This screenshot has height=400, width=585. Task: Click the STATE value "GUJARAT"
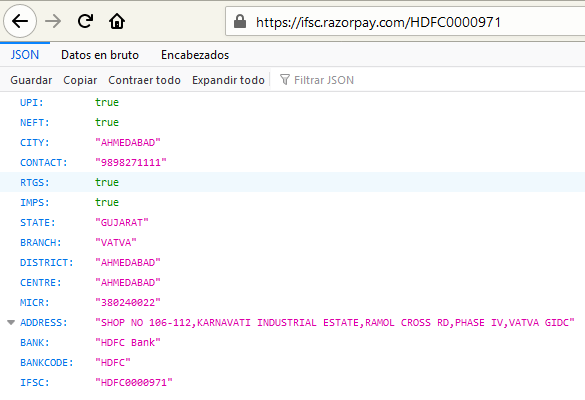pyautogui.click(x=122, y=222)
